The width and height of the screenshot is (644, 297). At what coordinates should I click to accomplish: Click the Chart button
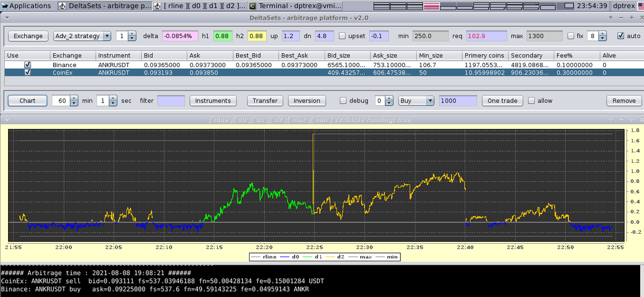27,100
